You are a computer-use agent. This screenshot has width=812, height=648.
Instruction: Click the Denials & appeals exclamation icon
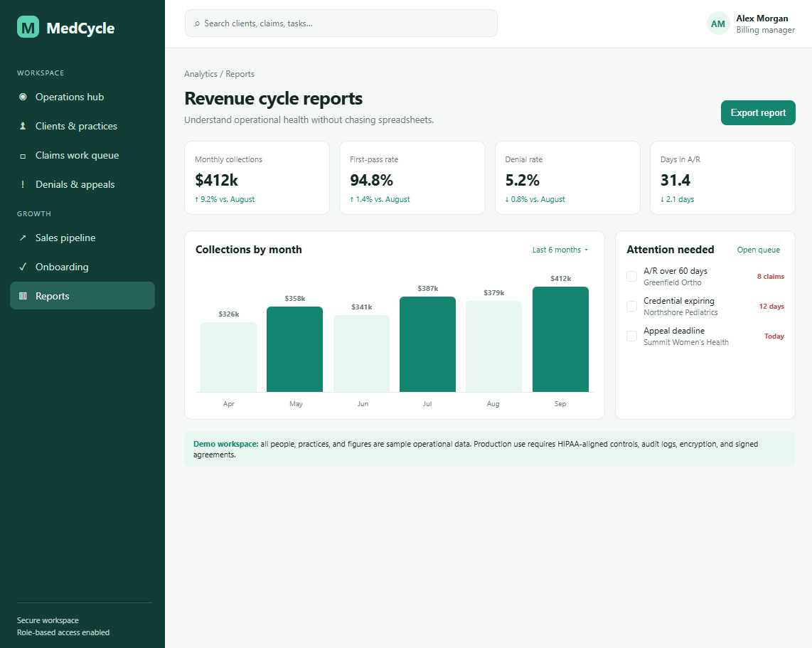tap(23, 184)
